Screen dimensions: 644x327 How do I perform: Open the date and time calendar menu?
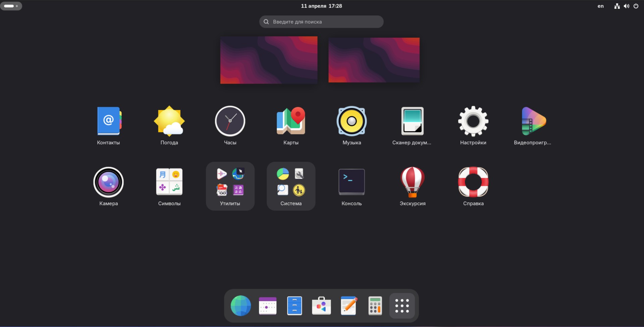click(x=321, y=6)
